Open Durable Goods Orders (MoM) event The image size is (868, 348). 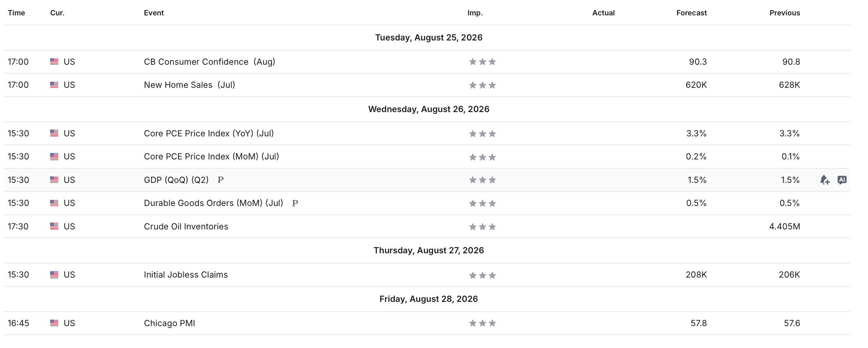click(213, 203)
